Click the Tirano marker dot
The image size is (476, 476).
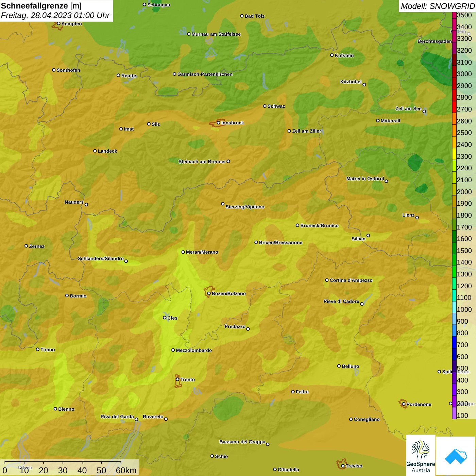click(x=38, y=349)
